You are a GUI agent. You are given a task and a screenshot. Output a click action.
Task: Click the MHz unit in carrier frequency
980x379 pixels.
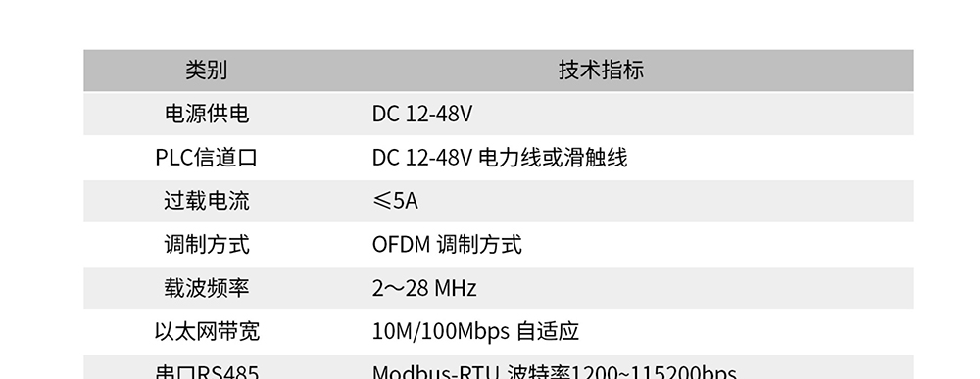pos(455,288)
